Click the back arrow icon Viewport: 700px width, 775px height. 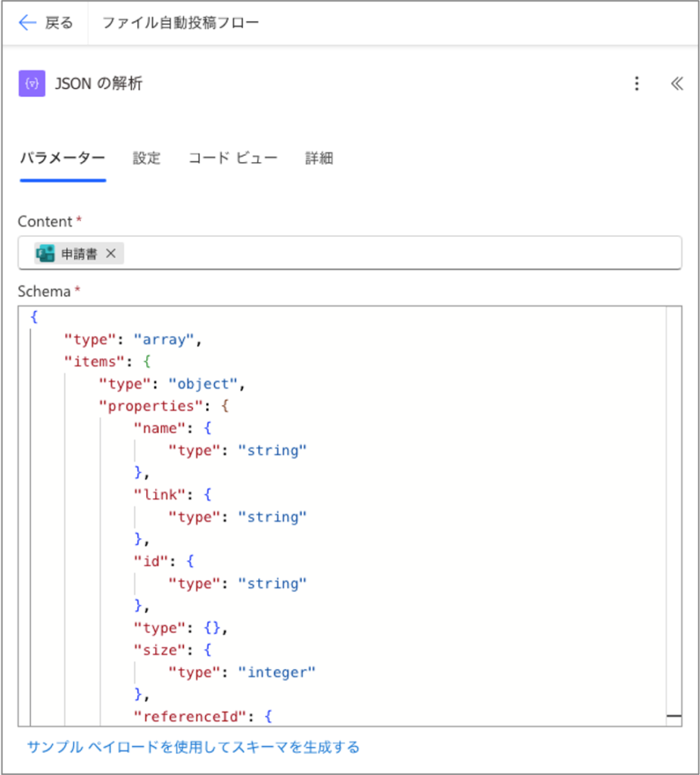click(x=27, y=23)
